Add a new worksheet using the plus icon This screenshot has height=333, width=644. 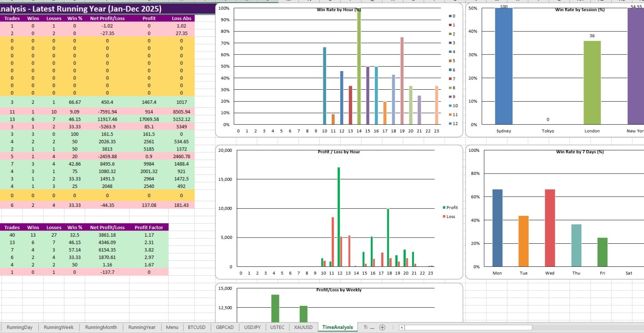[x=382, y=327]
